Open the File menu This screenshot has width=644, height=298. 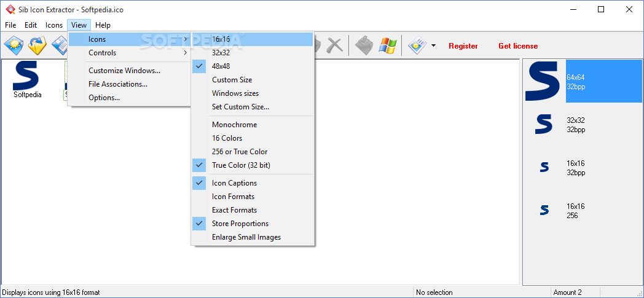click(x=10, y=25)
